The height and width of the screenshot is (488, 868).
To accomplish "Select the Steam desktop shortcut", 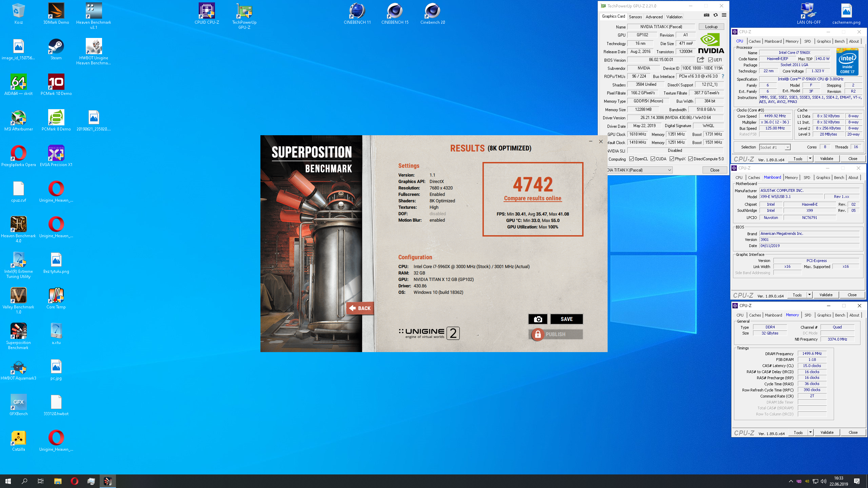I will coord(56,49).
